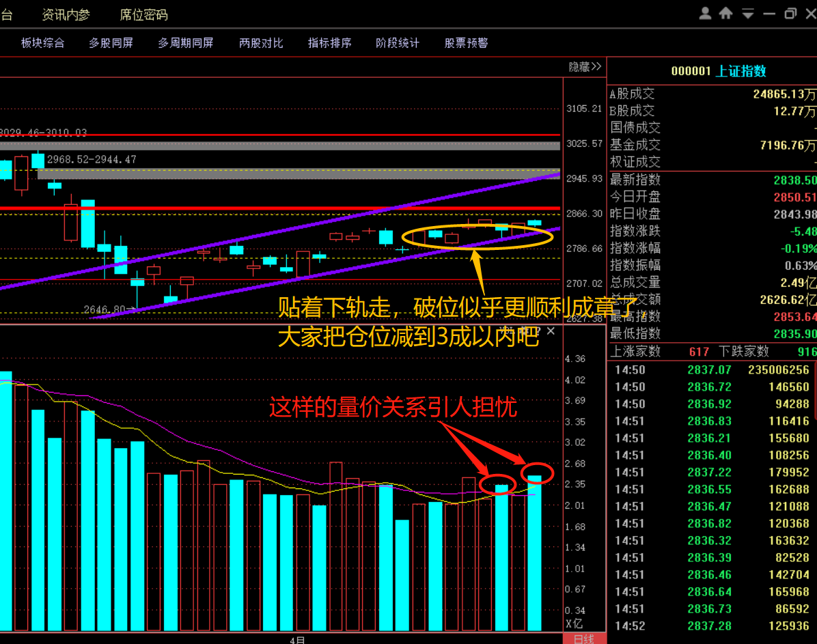
Task: Select the last cyan volume bar
Action: pyautogui.click(x=534, y=553)
